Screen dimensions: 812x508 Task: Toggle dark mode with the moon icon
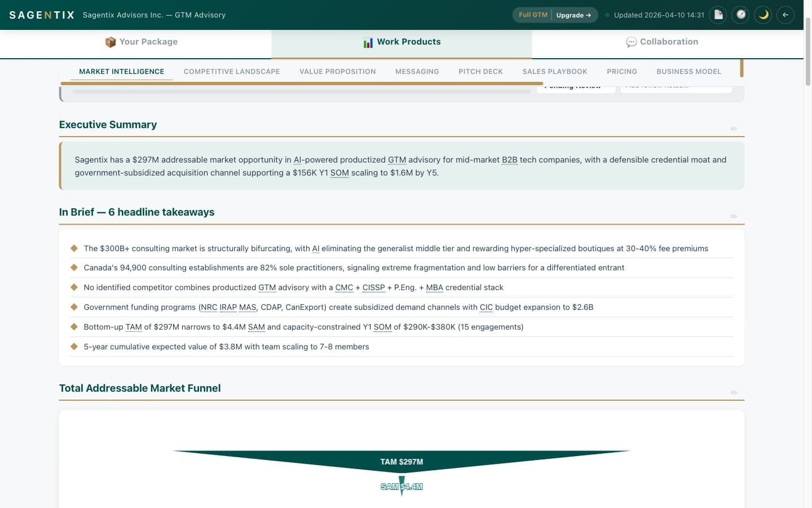point(764,15)
